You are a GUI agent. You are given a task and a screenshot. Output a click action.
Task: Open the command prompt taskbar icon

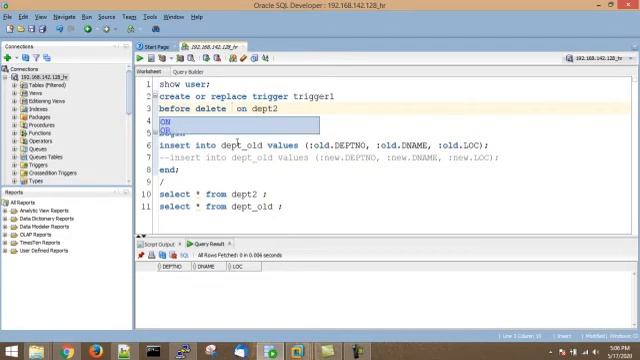pyautogui.click(x=153, y=351)
